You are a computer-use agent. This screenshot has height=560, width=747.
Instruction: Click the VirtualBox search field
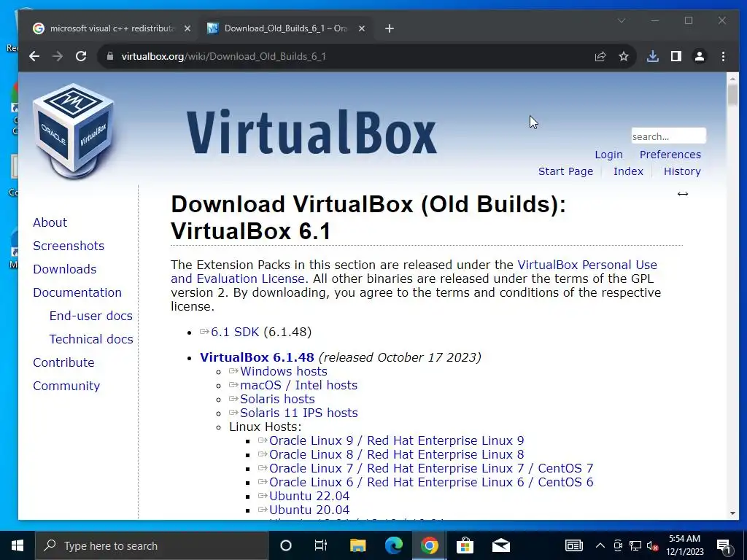(668, 136)
